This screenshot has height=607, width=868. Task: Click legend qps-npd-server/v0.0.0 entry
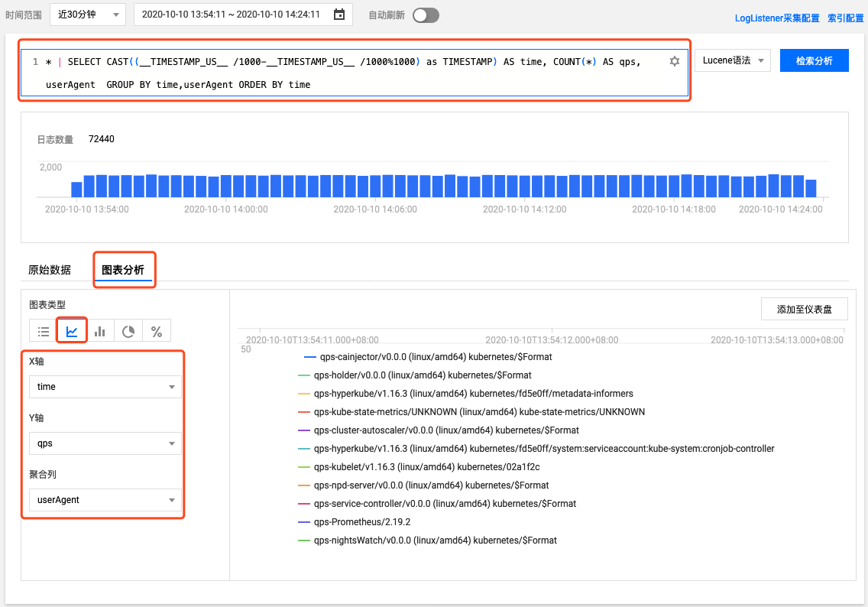[423, 485]
